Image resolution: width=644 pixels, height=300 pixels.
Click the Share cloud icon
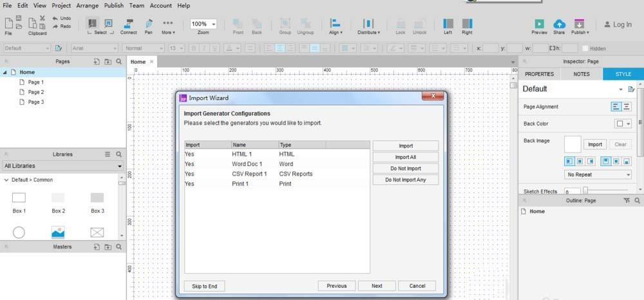pyautogui.click(x=559, y=25)
